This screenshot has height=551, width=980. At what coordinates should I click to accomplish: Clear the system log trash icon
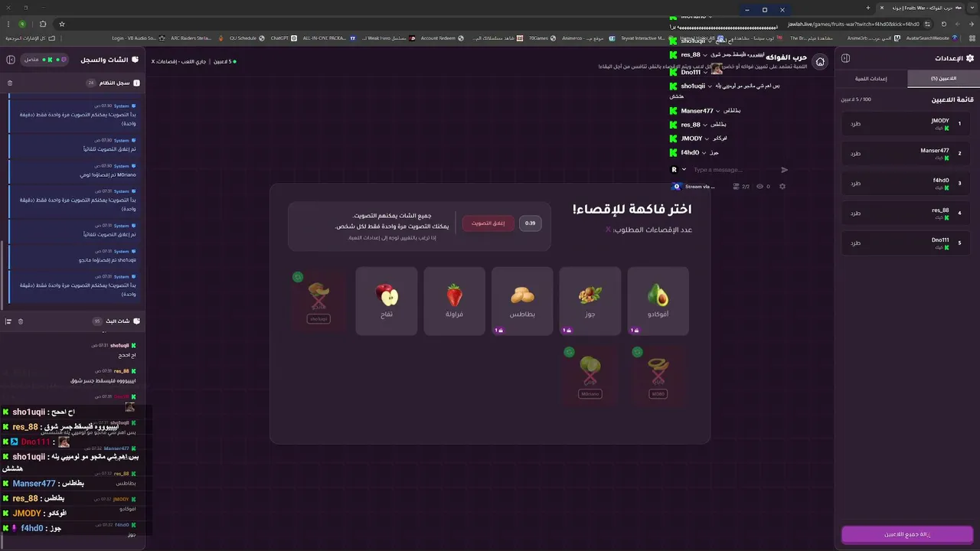coord(10,83)
